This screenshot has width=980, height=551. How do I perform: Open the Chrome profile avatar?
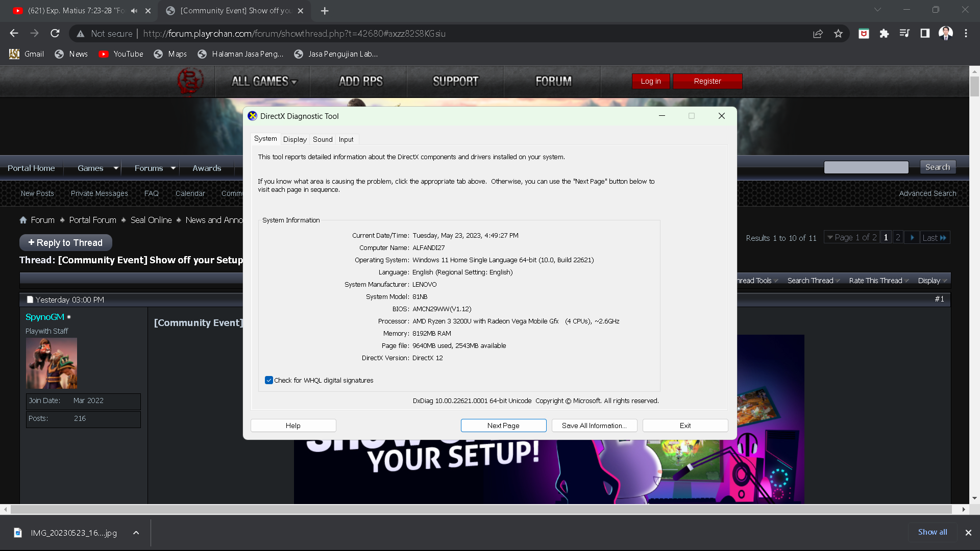point(945,34)
